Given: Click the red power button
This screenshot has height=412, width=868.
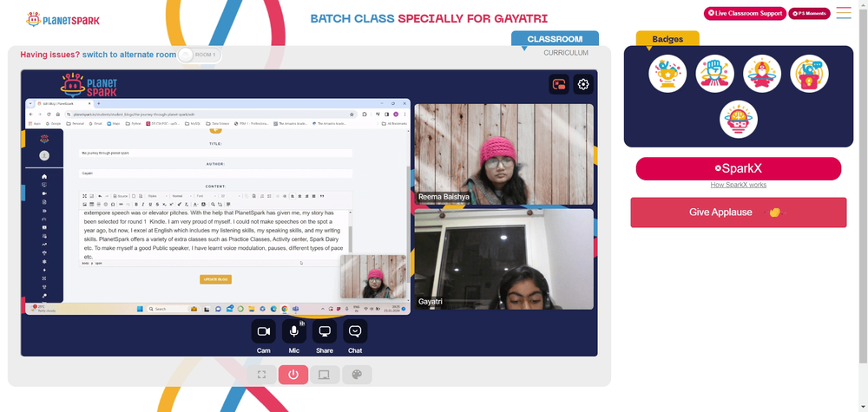Looking at the screenshot, I should point(293,375).
